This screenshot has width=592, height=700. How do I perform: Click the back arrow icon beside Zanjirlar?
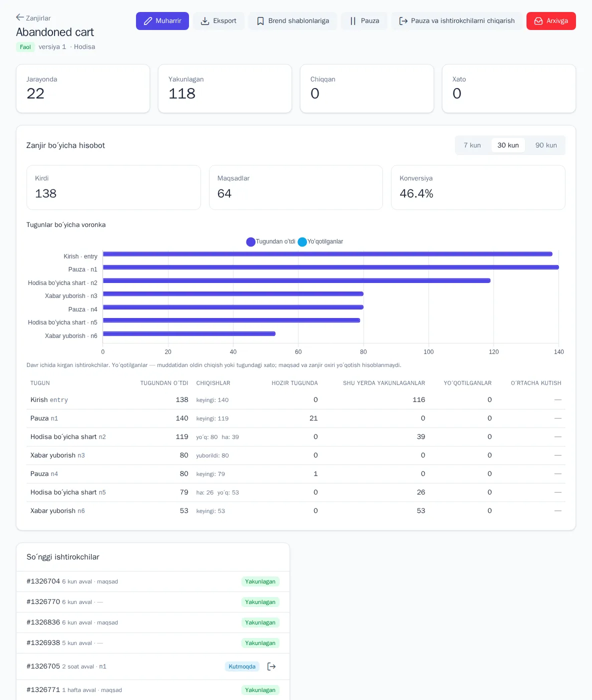coord(20,17)
